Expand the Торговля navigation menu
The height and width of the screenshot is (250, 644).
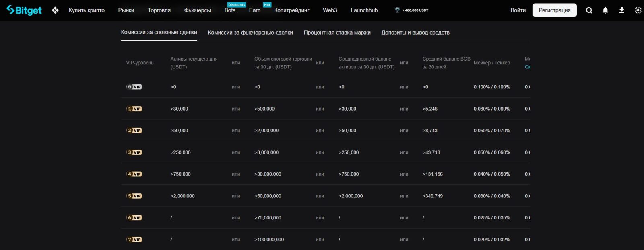pyautogui.click(x=159, y=10)
